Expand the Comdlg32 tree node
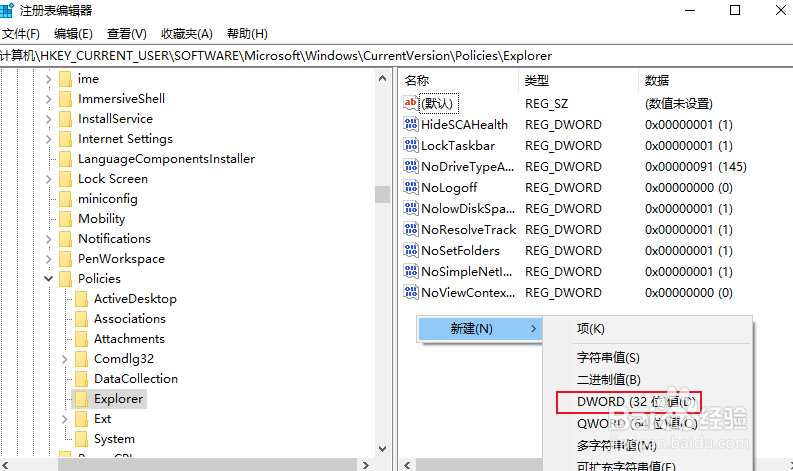This screenshot has width=793, height=471. 65,359
